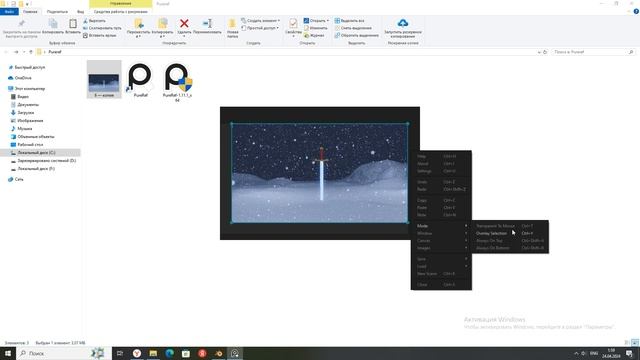Open Microsoft Edge from the taskbar
The width and height of the screenshot is (640, 360).
click(169, 353)
